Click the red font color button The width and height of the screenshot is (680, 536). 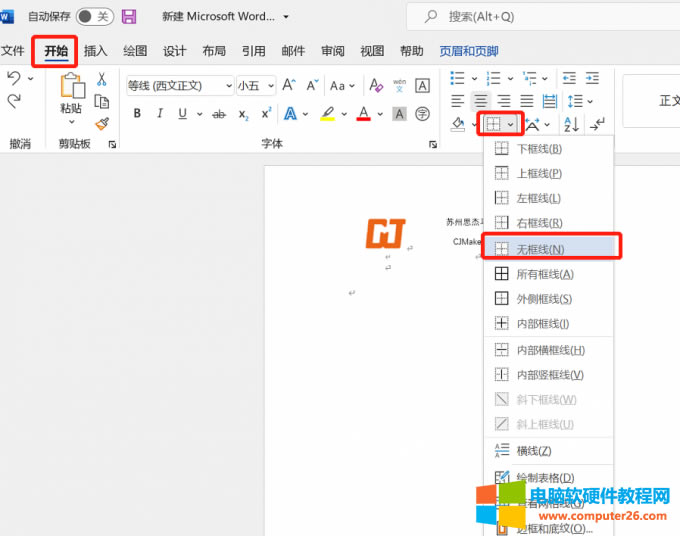363,114
